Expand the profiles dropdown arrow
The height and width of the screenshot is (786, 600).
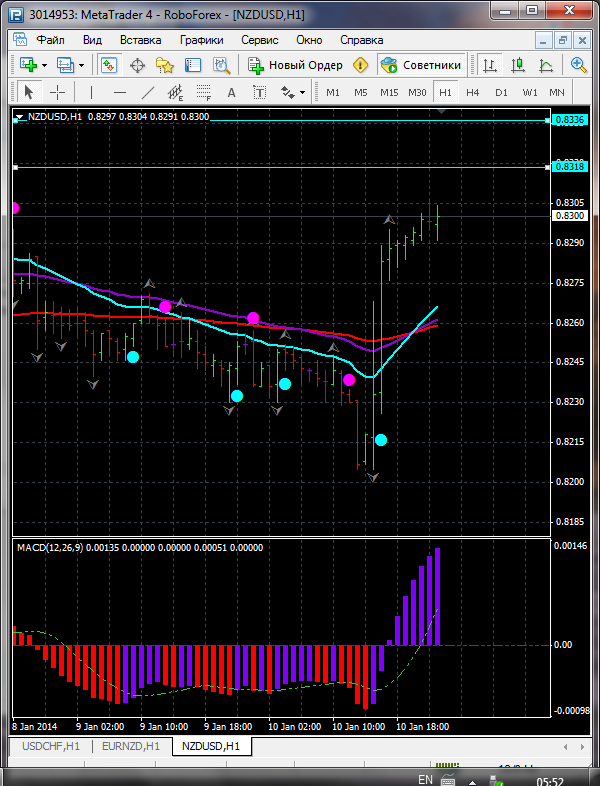(x=81, y=66)
